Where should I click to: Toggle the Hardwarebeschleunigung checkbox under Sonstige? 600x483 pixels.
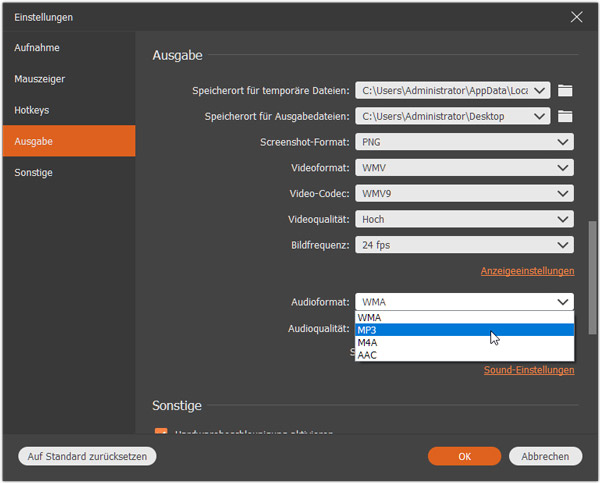[160, 433]
